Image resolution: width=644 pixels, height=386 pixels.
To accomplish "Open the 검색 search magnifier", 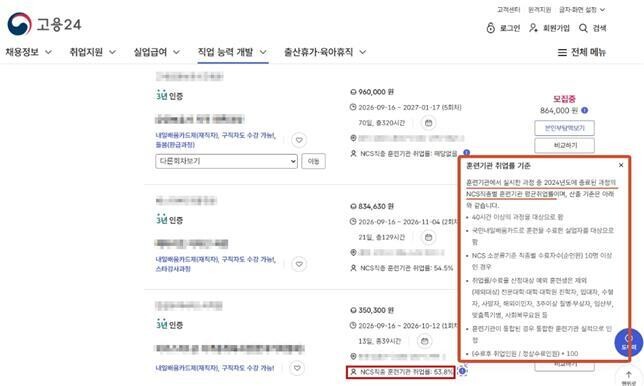I will pyautogui.click(x=583, y=28).
